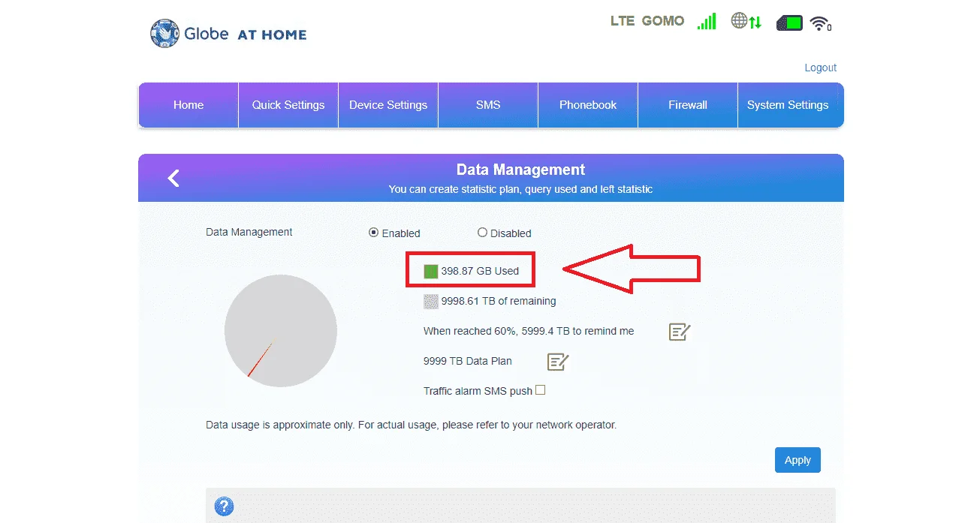Tick the Traffic alarm SMS push checkbox
Viewport: 980px width, 523px height.
pos(541,390)
